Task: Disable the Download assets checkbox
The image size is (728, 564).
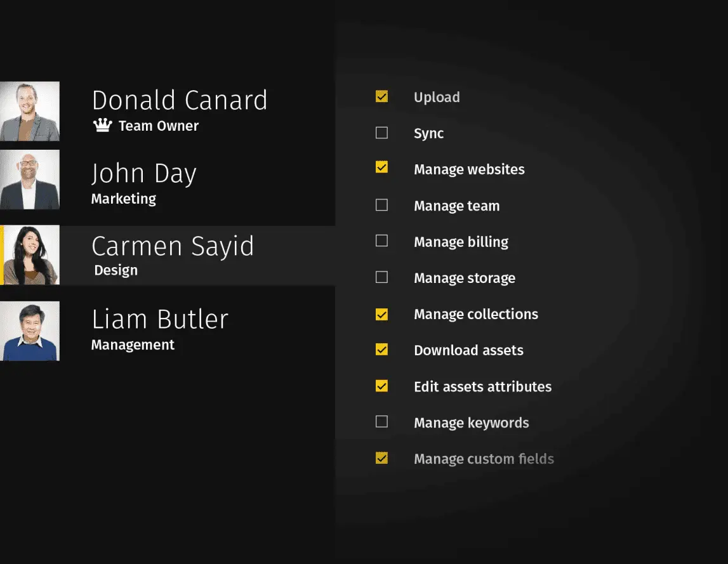Action: coord(381,350)
